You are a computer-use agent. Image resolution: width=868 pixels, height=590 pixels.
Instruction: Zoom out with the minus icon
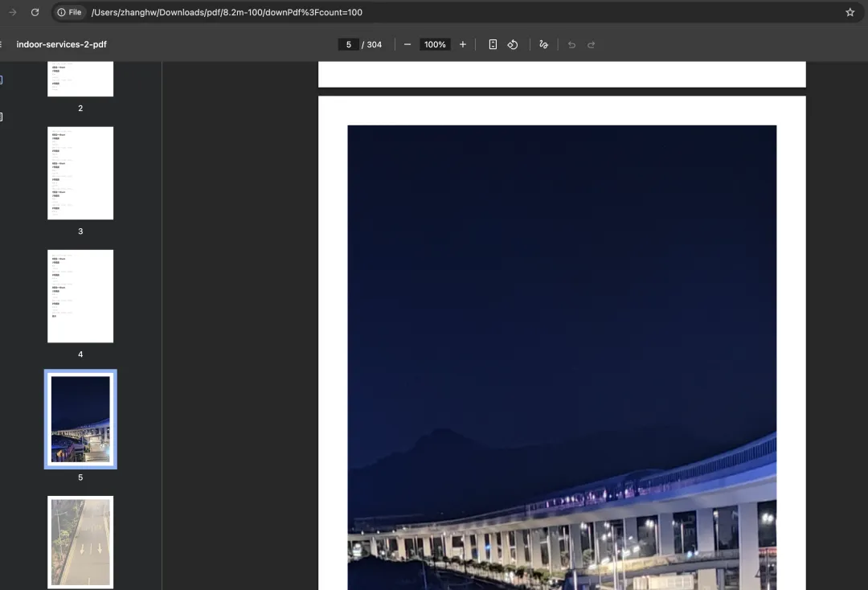407,44
